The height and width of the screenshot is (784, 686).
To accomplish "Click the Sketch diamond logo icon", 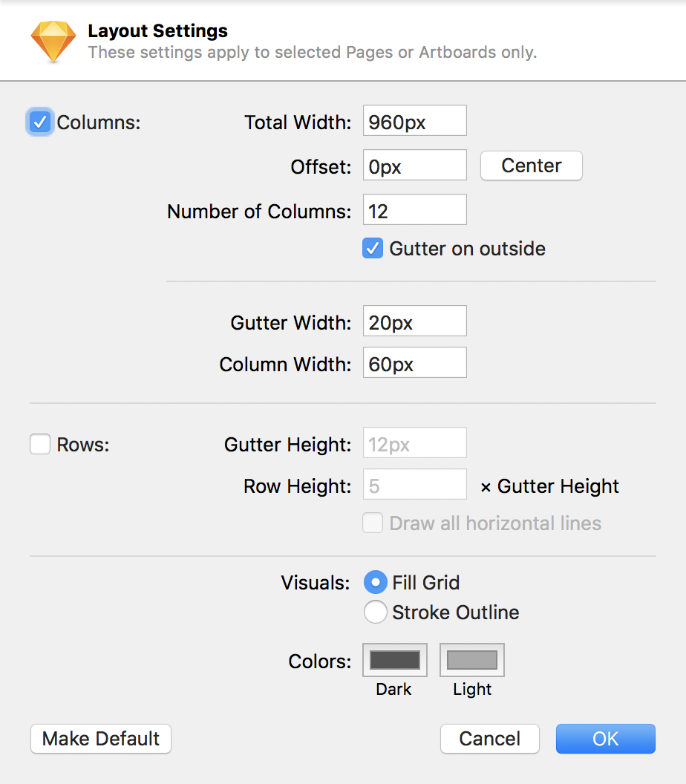I will (53, 42).
